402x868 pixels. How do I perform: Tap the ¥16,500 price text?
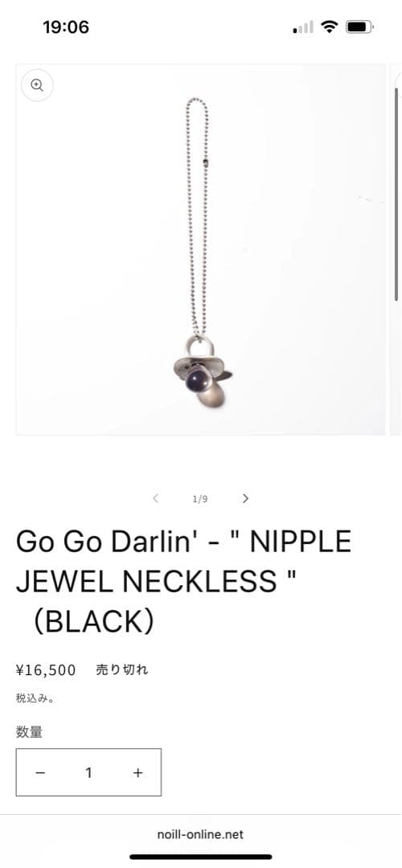46,669
